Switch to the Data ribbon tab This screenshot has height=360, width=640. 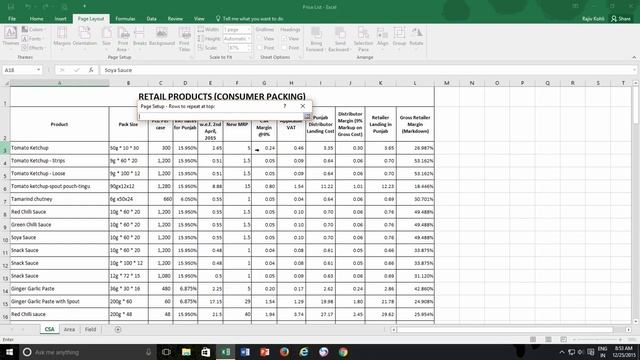[151, 19]
